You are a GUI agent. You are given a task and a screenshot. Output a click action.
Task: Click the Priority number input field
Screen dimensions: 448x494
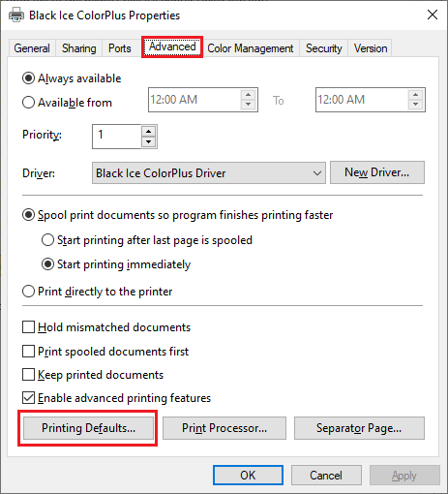pyautogui.click(x=117, y=137)
